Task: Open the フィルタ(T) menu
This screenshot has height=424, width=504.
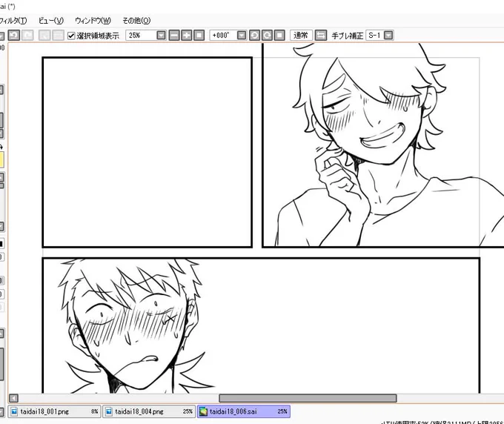Action: tap(13, 21)
